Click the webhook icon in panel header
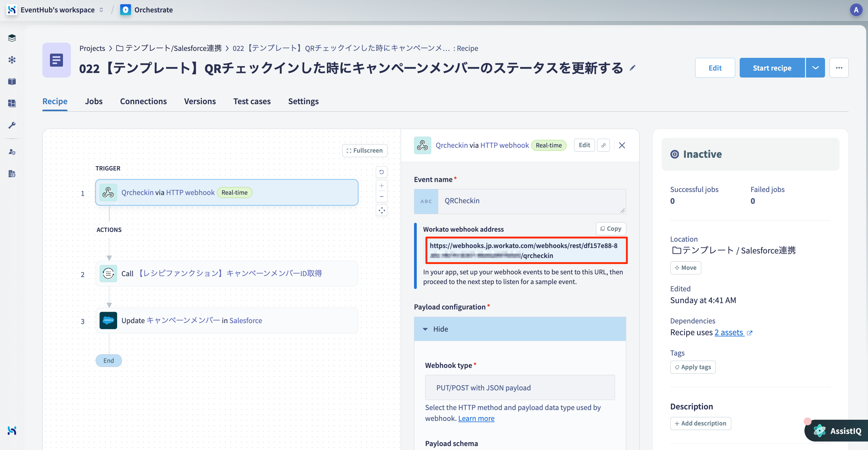The height and width of the screenshot is (450, 868). pyautogui.click(x=422, y=145)
